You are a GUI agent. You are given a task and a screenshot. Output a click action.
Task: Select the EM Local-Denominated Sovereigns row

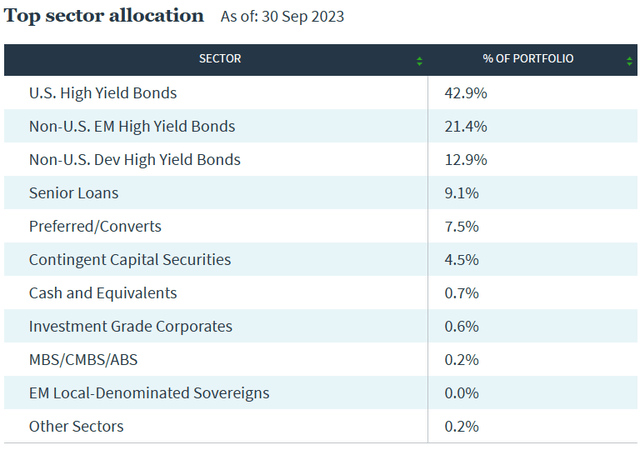[149, 393]
